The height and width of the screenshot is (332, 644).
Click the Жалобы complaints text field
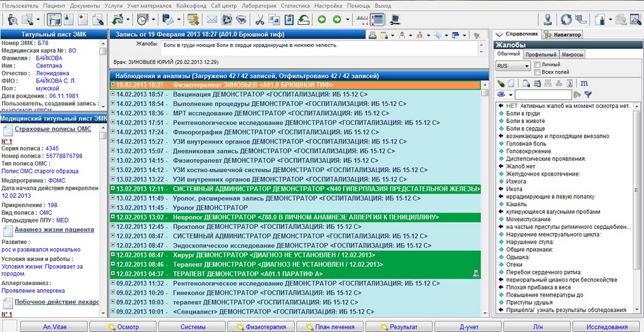coord(319,48)
